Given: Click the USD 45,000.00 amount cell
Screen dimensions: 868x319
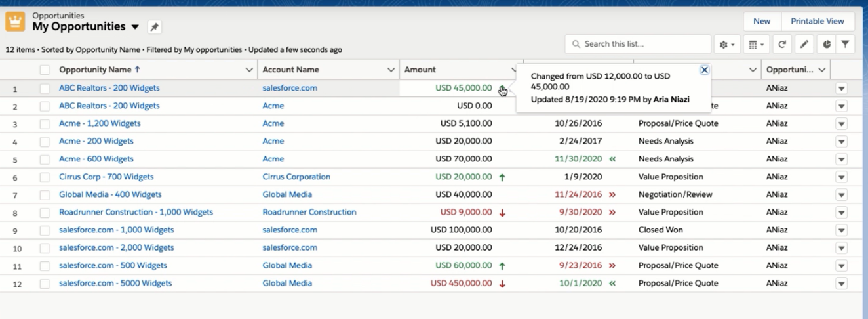Looking at the screenshot, I should (464, 88).
